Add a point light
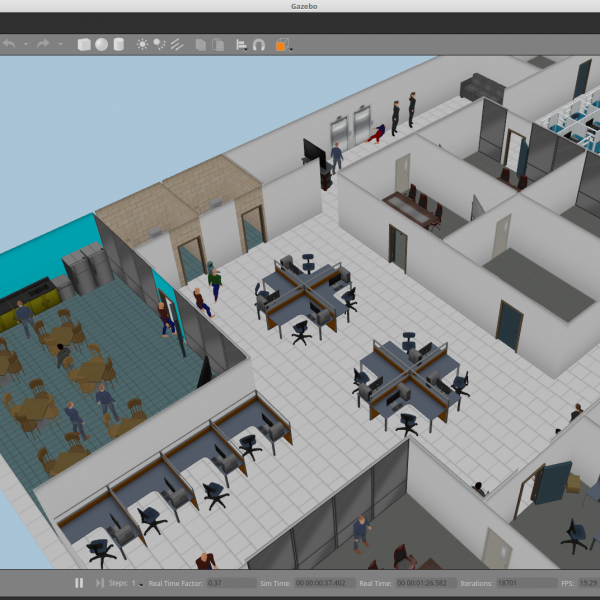Screen dimensions: 600x600 (142, 44)
